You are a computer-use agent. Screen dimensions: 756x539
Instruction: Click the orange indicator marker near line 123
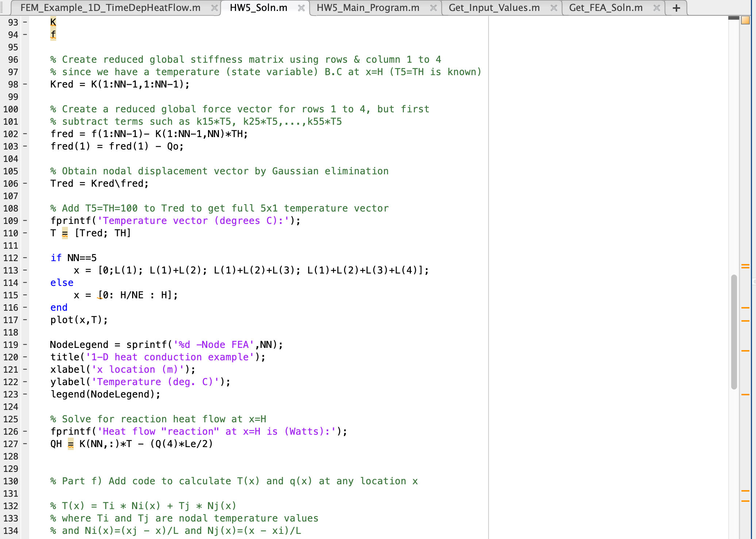click(x=745, y=394)
